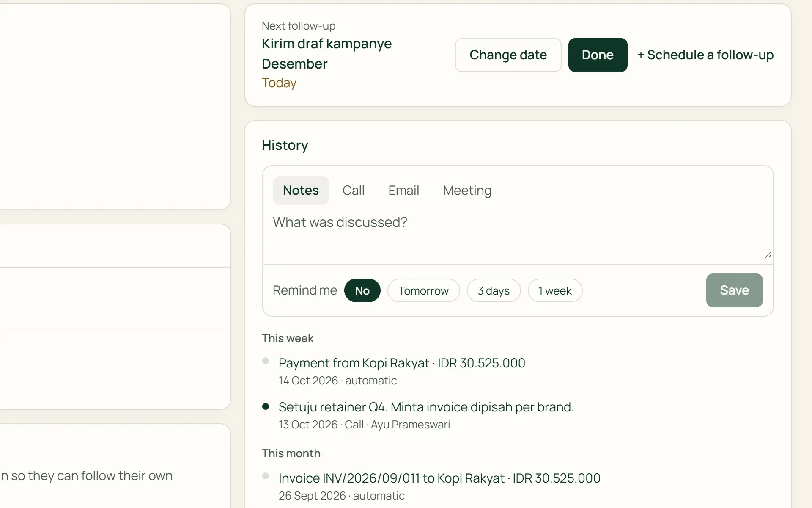Click the This week group label
The width and height of the screenshot is (812, 508).
288,338
